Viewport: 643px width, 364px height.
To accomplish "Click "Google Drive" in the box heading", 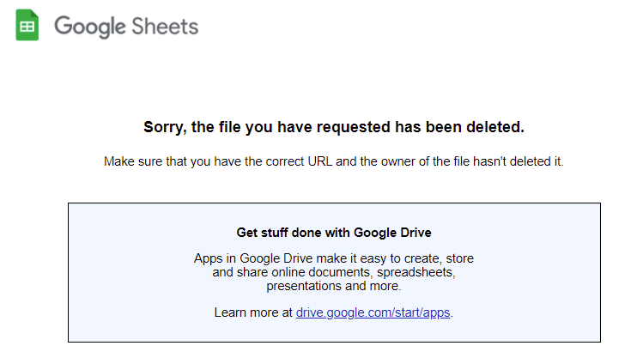I will (393, 232).
